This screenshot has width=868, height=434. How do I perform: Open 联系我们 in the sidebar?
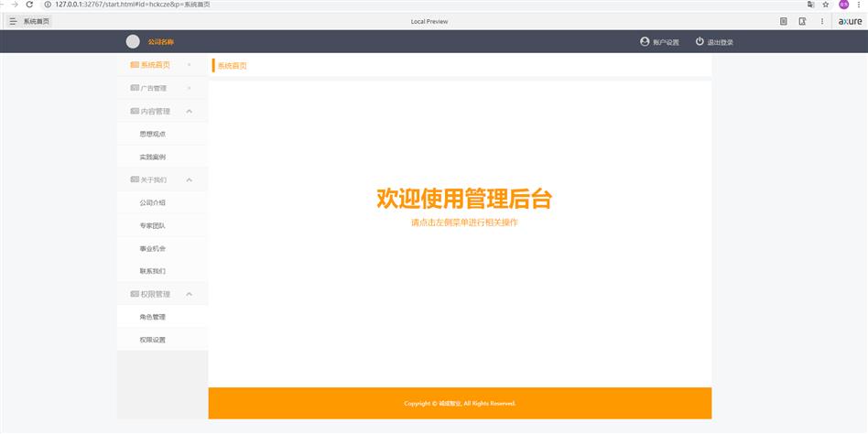tap(152, 271)
